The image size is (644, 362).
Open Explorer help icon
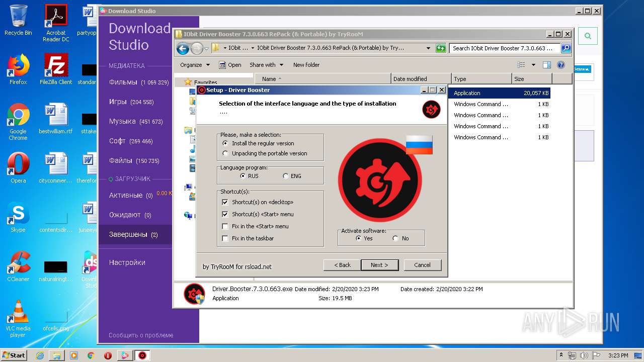[x=561, y=65]
